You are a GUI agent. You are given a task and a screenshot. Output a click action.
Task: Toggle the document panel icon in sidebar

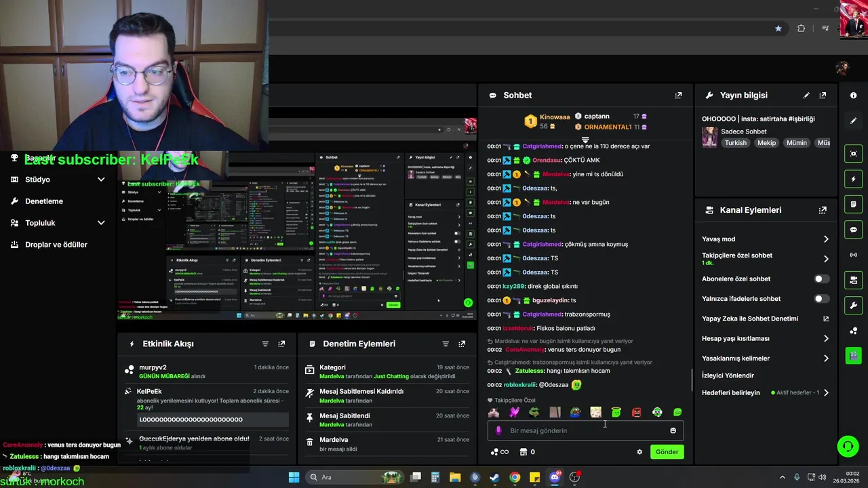853,204
